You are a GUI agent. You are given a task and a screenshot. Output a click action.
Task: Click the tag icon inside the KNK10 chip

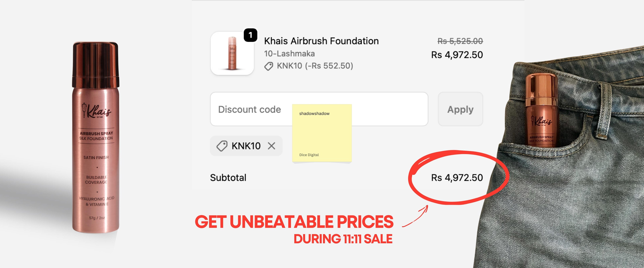(x=222, y=146)
